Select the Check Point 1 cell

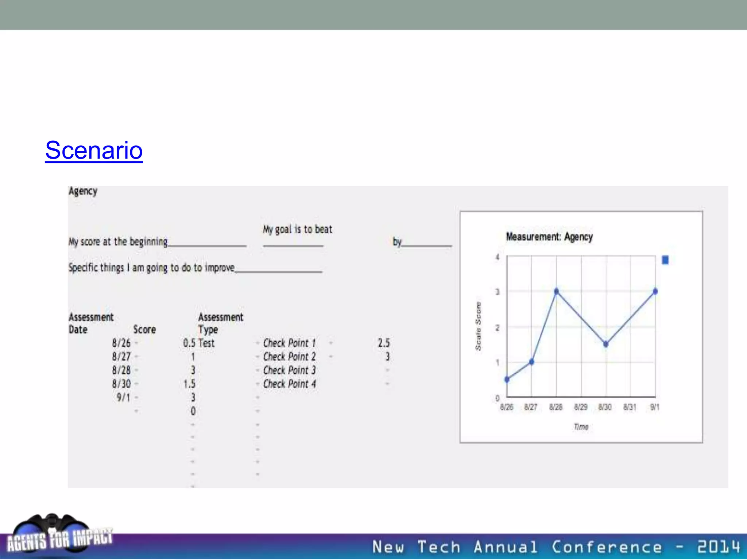[289, 343]
